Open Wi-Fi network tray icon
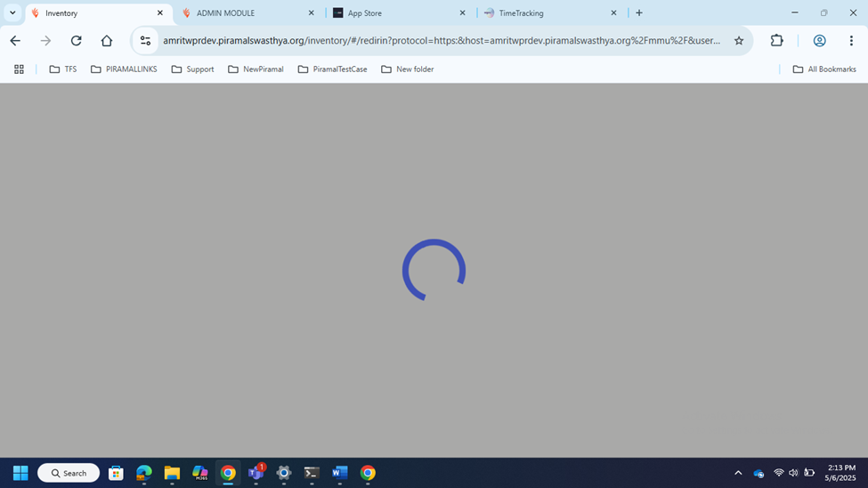The height and width of the screenshot is (488, 868). 778,473
